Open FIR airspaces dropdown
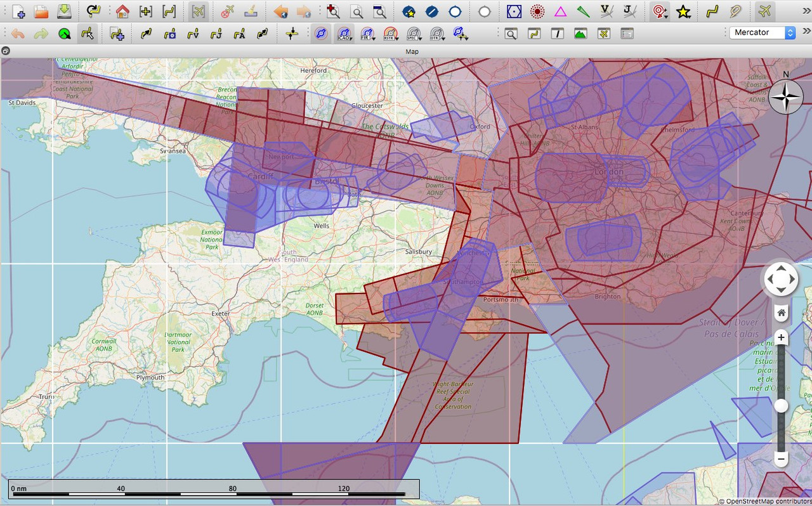This screenshot has height=506, width=812. (x=368, y=34)
